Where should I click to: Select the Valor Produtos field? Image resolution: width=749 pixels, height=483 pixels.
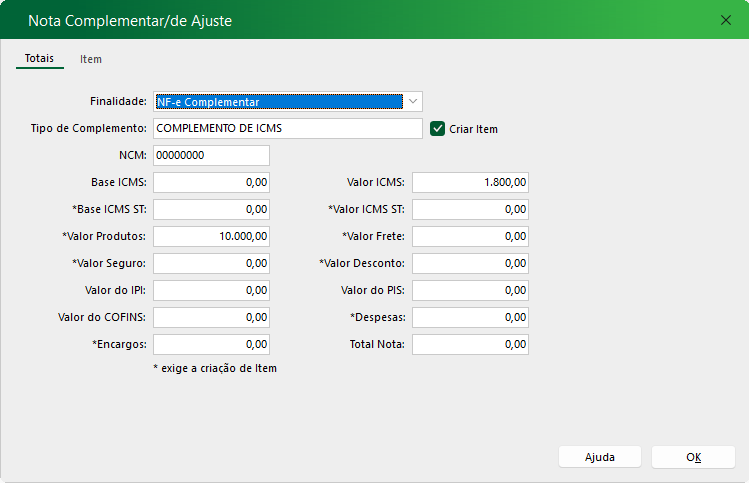pyautogui.click(x=211, y=237)
